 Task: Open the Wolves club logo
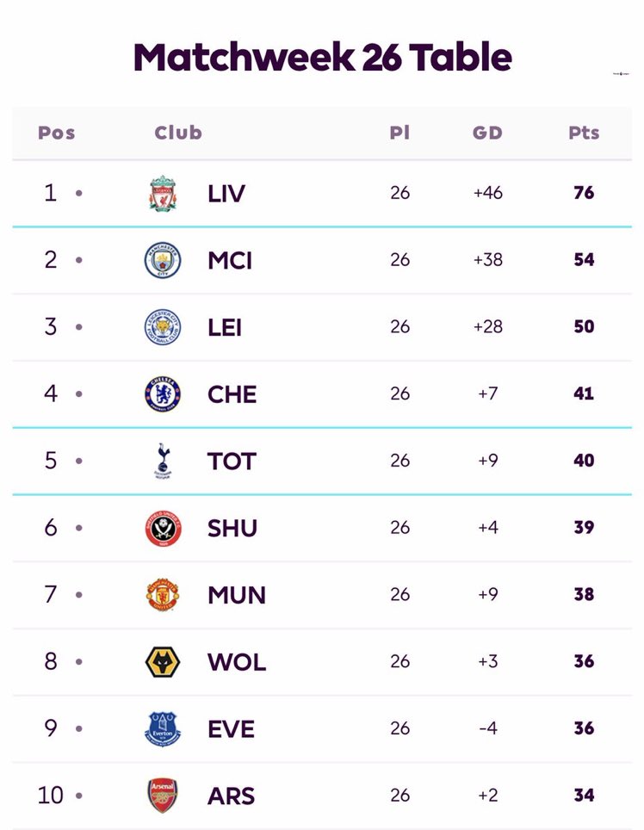click(x=163, y=661)
